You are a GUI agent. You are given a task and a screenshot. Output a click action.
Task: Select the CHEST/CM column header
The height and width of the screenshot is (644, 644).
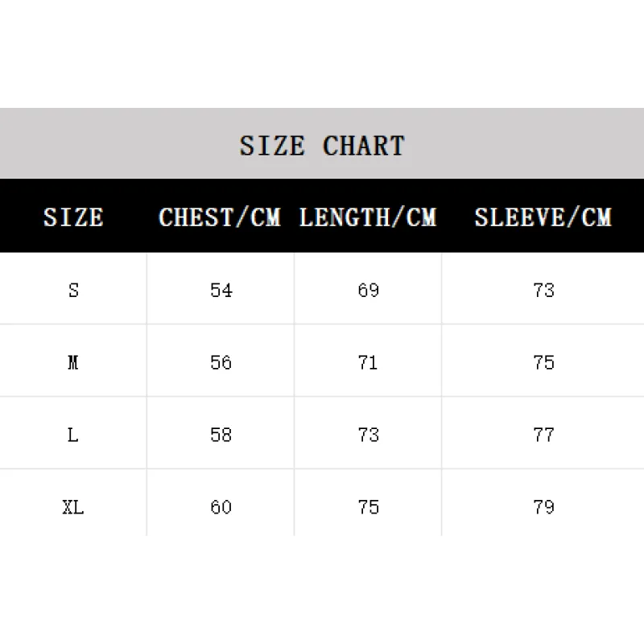point(220,217)
